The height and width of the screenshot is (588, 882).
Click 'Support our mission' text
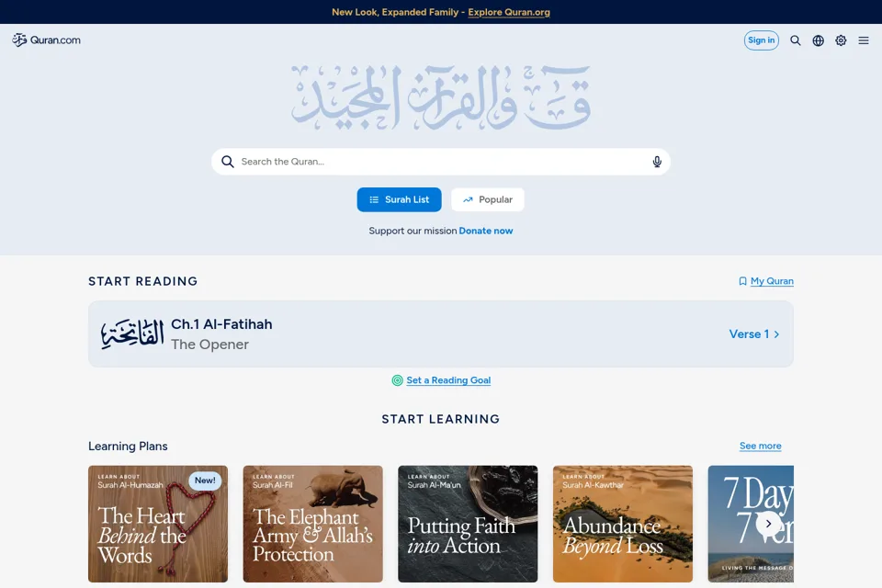coord(413,231)
